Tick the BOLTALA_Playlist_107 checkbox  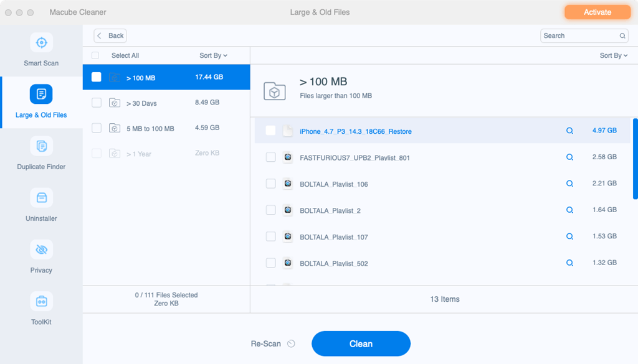[x=270, y=236]
